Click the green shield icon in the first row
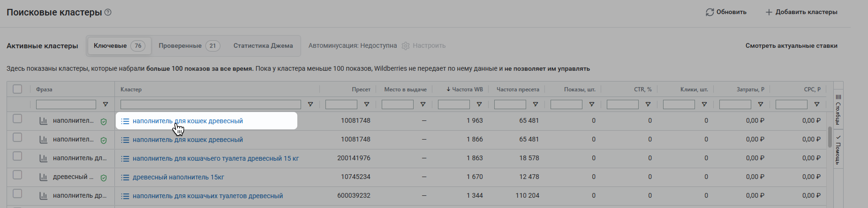The image size is (868, 208). (x=104, y=122)
